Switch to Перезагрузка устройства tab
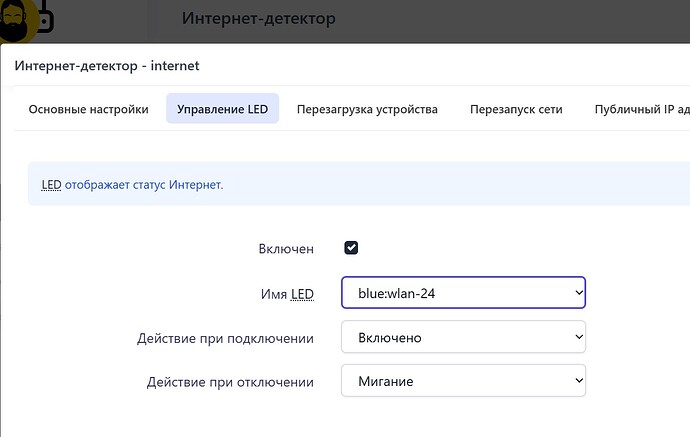This screenshot has width=690, height=437. click(x=367, y=109)
